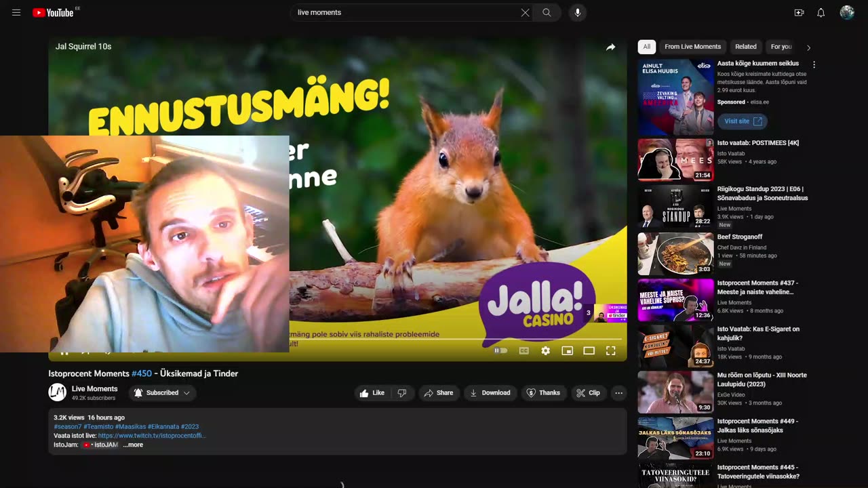Share video via top-right arrow in player
This screenshot has height=488, width=868.
[x=610, y=47]
